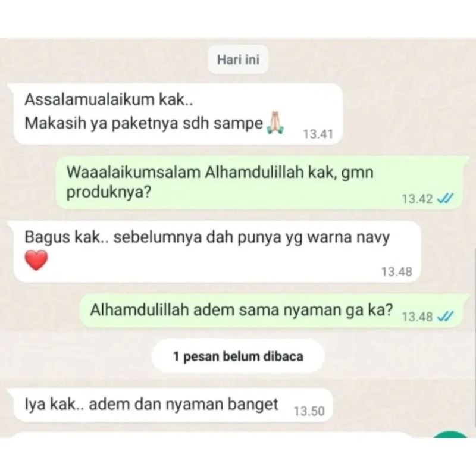Tap the '1 pesan belum dibaca' indicator
476x476 pixels.
pyautogui.click(x=238, y=356)
